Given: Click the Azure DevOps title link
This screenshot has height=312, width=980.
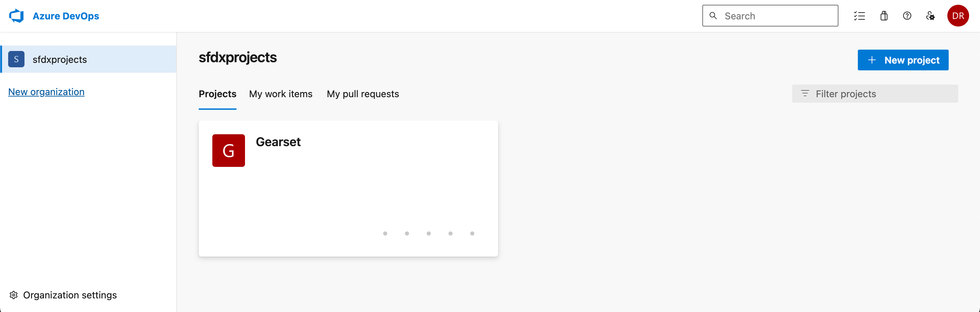Looking at the screenshot, I should (66, 16).
